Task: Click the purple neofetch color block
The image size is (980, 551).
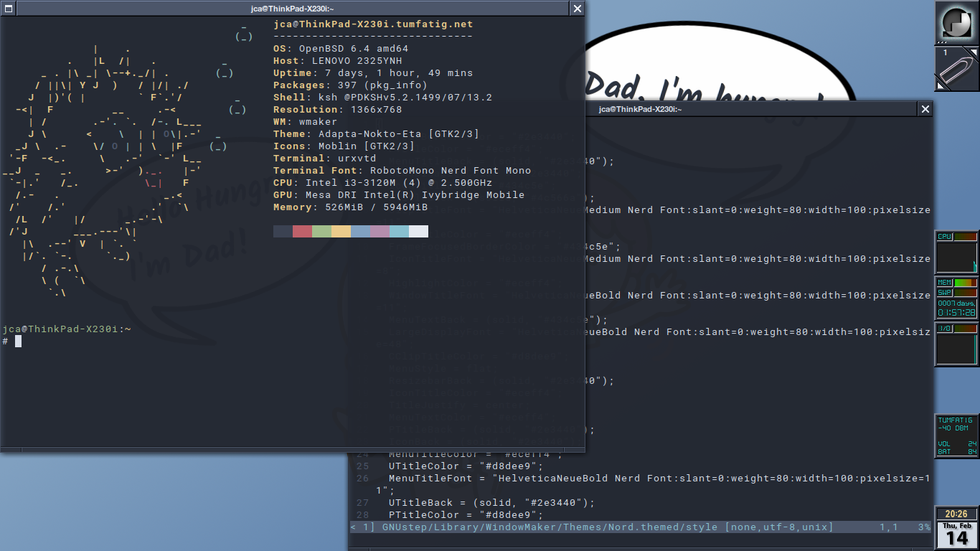Action: tap(380, 231)
